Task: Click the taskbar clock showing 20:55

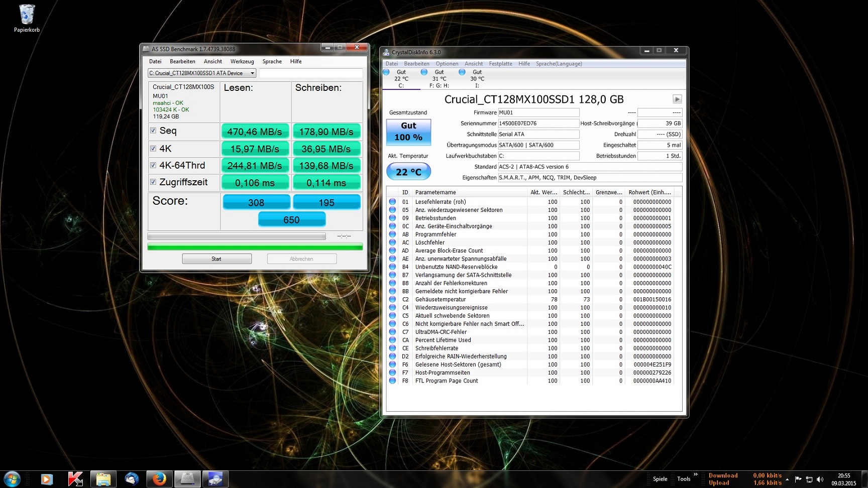Action: [844, 479]
